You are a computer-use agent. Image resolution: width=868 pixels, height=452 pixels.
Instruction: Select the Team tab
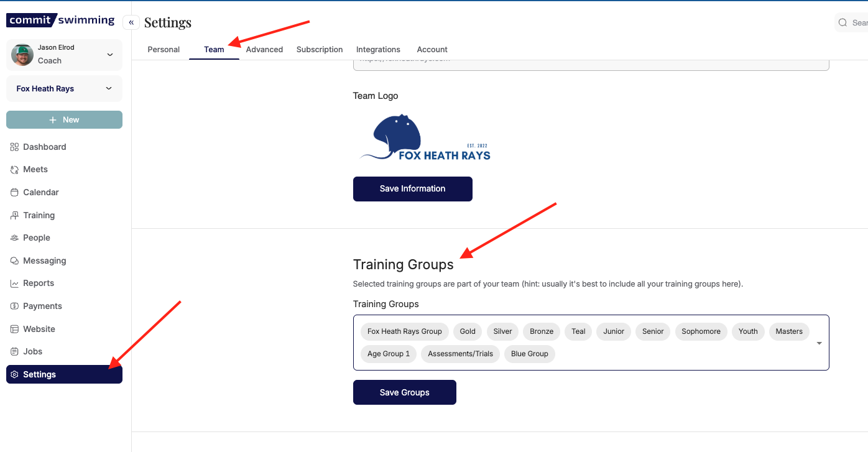214,49
